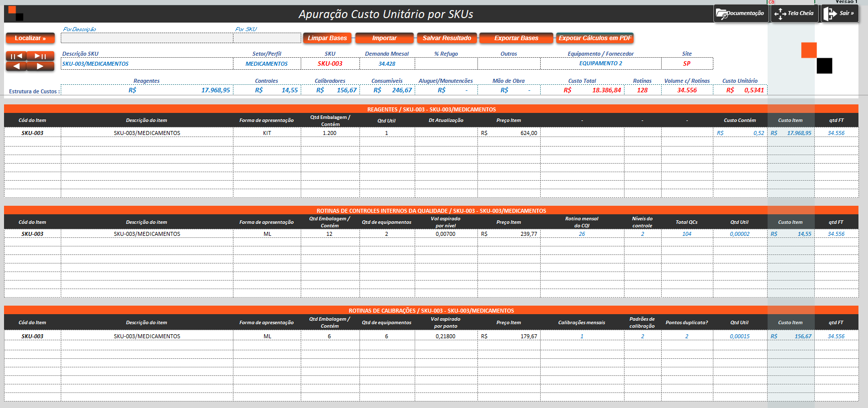
Task: Export calculations to PDF
Action: 595,38
